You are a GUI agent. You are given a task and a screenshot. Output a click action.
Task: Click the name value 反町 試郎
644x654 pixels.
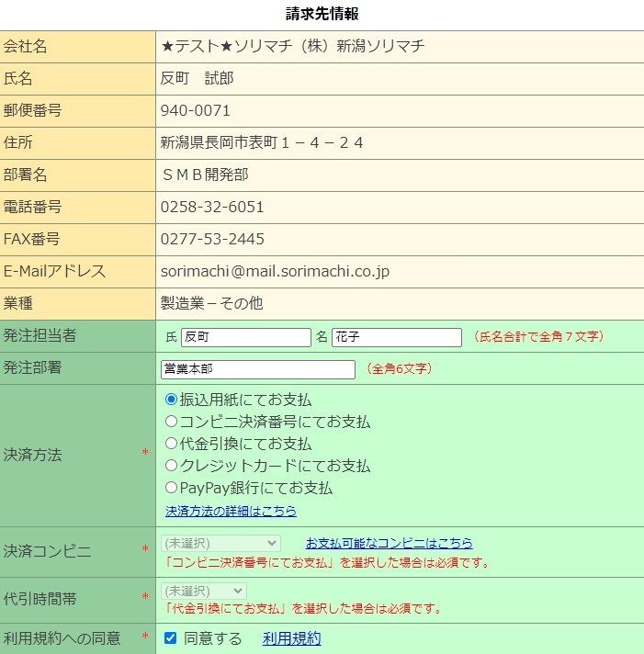[x=197, y=78]
